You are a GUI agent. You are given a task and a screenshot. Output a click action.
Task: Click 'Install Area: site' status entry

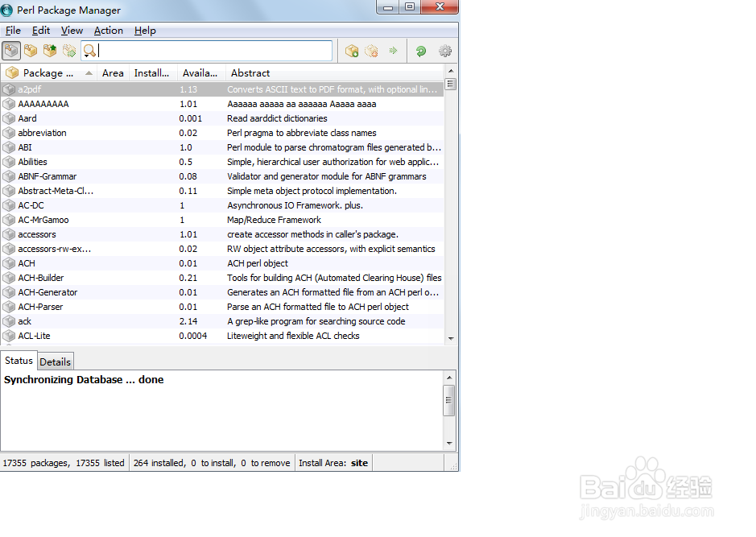333,463
